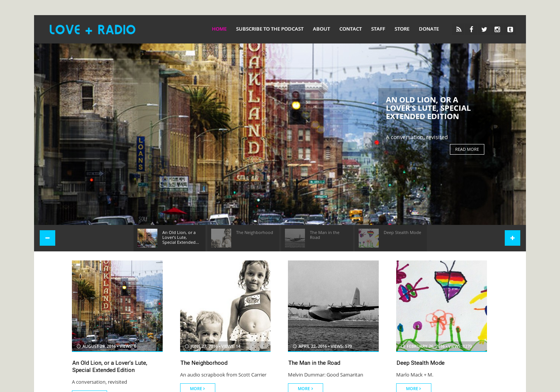Open the Deep Stealth Mode title link
560x392 pixels.
pos(420,363)
